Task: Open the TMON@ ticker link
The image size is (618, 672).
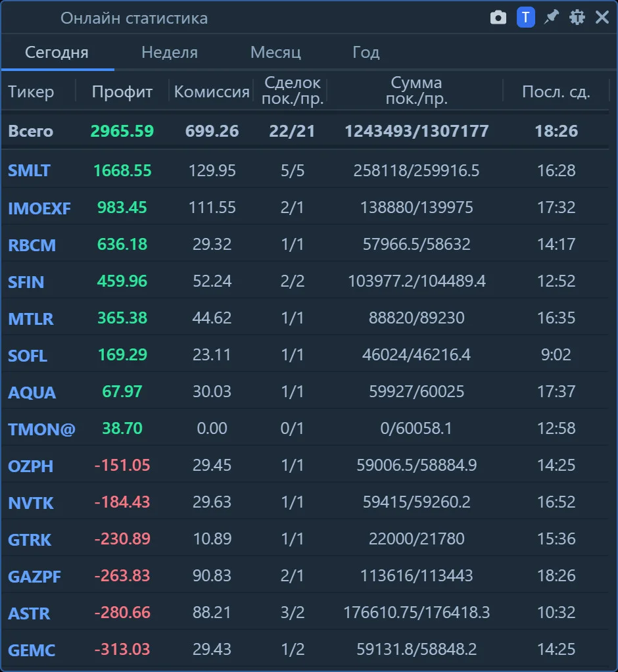Action: [x=41, y=429]
